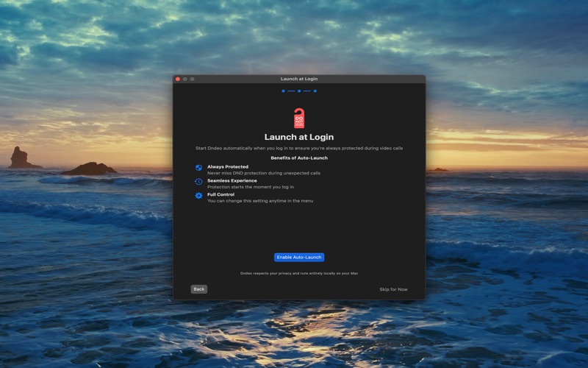
Task: Click the 'Start Dndeo automatically' description line
Action: (299, 149)
